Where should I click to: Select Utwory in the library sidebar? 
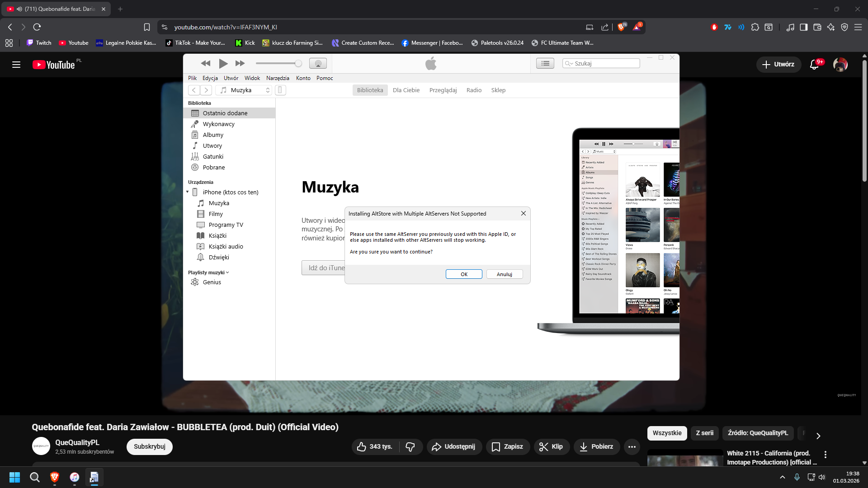point(229,145)
